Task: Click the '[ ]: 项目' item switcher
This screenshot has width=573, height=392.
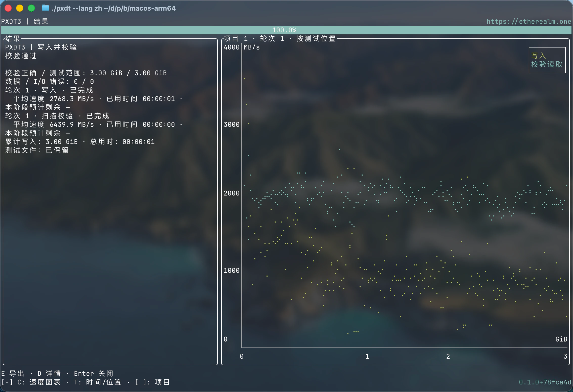Action: [x=152, y=382]
